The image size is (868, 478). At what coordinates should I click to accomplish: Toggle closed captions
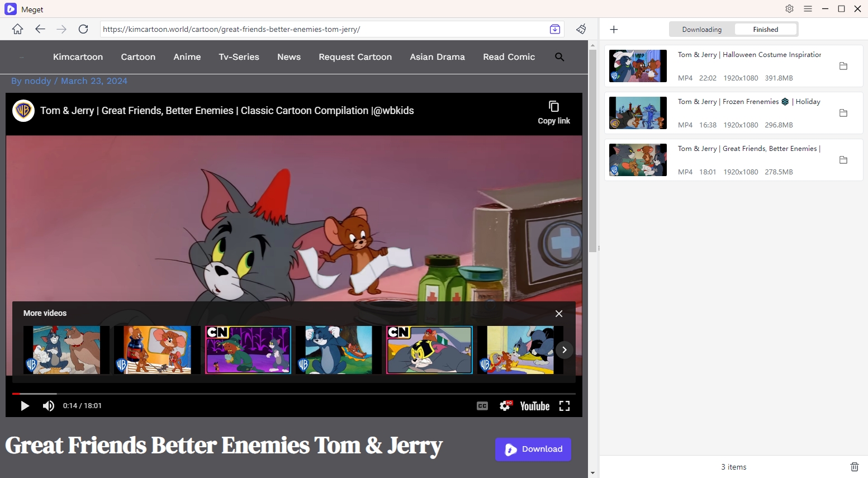coord(482,406)
